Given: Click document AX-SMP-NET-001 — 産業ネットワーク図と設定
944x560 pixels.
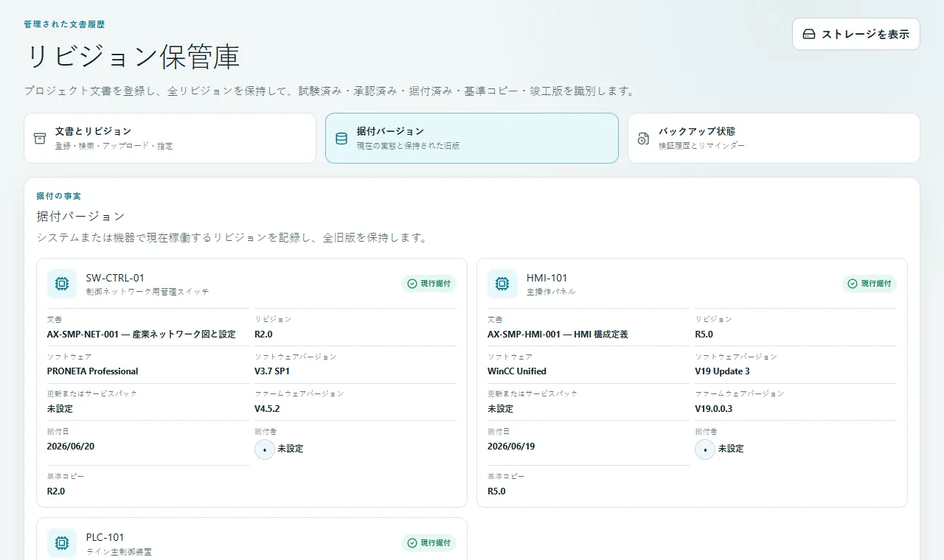Looking at the screenshot, I should 142,334.
